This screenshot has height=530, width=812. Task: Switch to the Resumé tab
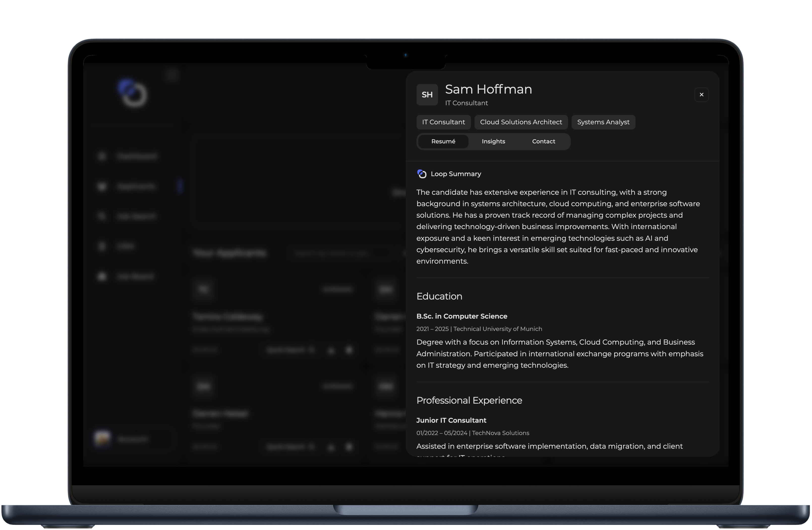coord(443,141)
